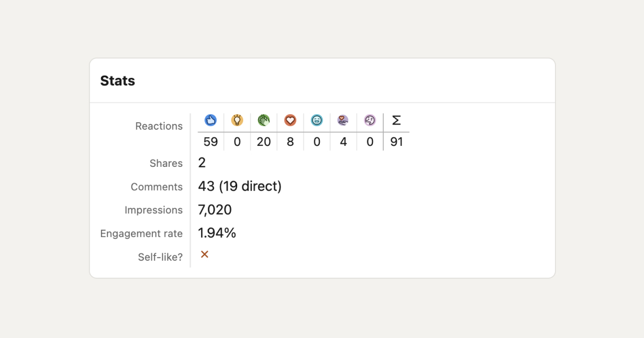Click the purple hand-holding-heart Support icon
The width and height of the screenshot is (644, 338).
coord(343,120)
